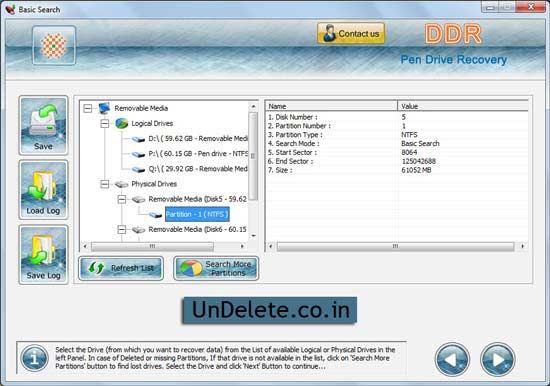Click the '2. Partition Number :' row

[397, 126]
